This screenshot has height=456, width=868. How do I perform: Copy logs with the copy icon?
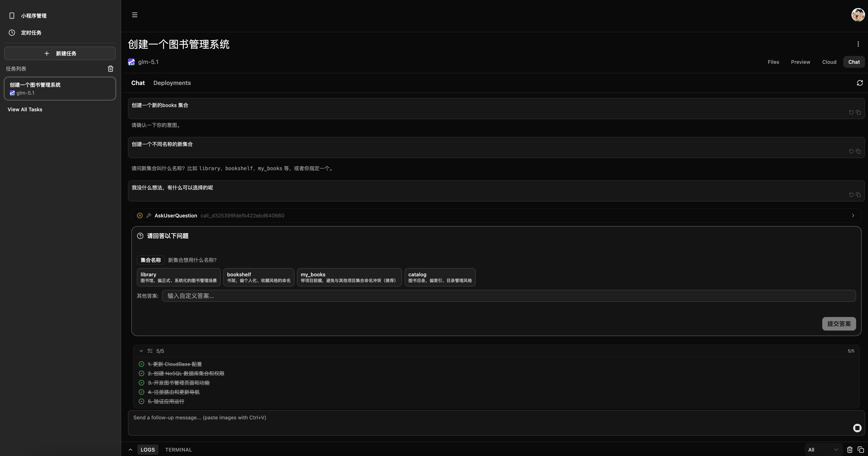[x=860, y=450]
